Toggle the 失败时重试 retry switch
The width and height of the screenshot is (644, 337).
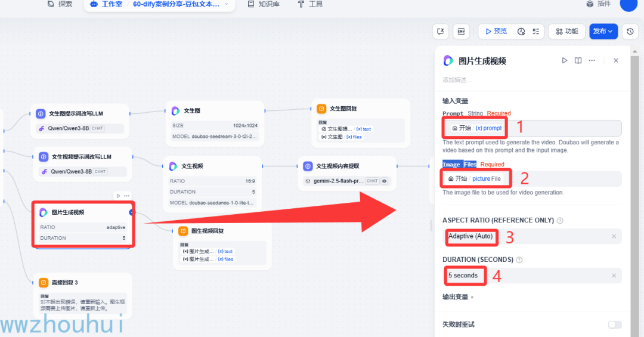pos(615,324)
